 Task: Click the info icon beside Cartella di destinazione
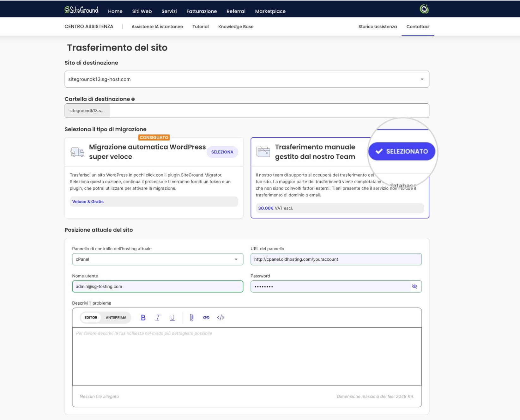(x=133, y=99)
